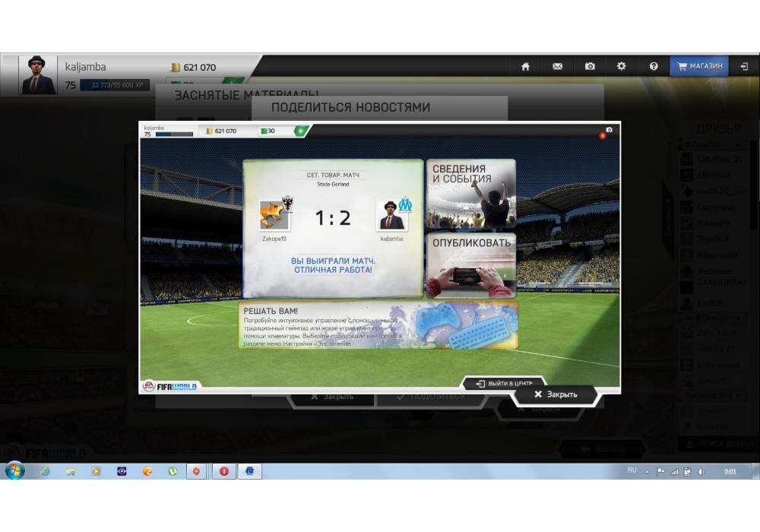Click the ПОДЕЛИТЬСЯ НОВОСТЯМИ dialog title
Image resolution: width=760 pixels, height=532 pixels.
pyautogui.click(x=350, y=107)
